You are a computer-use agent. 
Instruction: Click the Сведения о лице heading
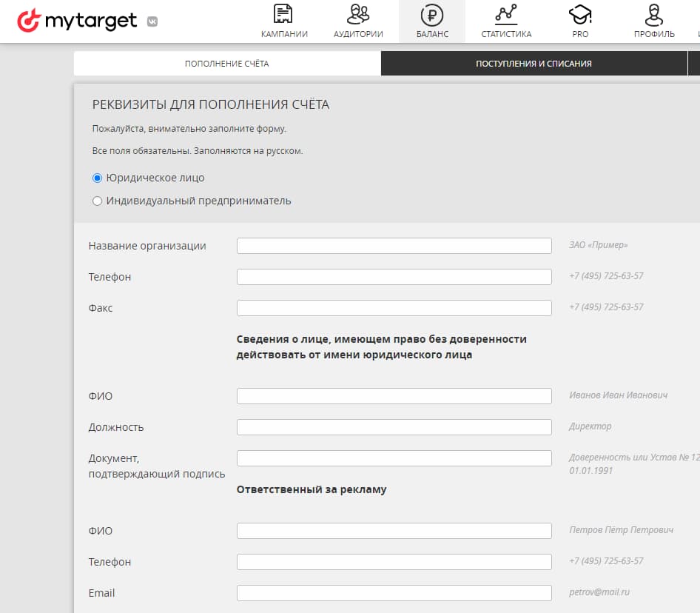(x=381, y=346)
